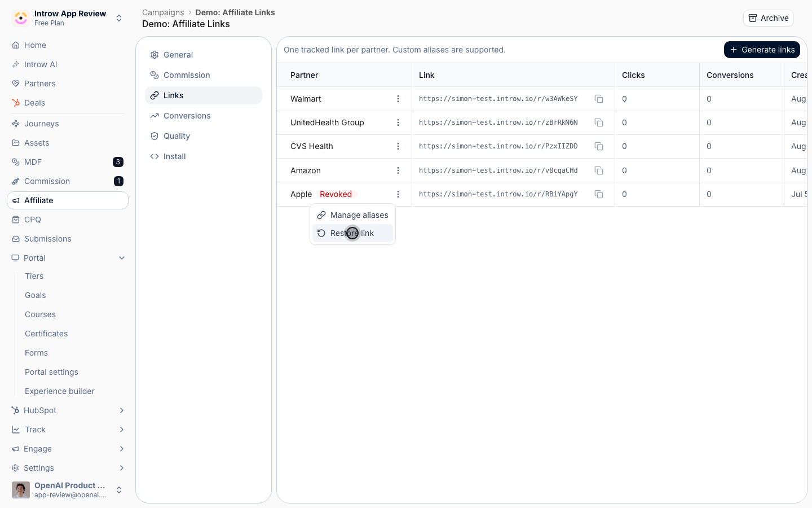This screenshot has height=508, width=812.
Task: Choose Manage aliases in context menu
Action: [352, 215]
